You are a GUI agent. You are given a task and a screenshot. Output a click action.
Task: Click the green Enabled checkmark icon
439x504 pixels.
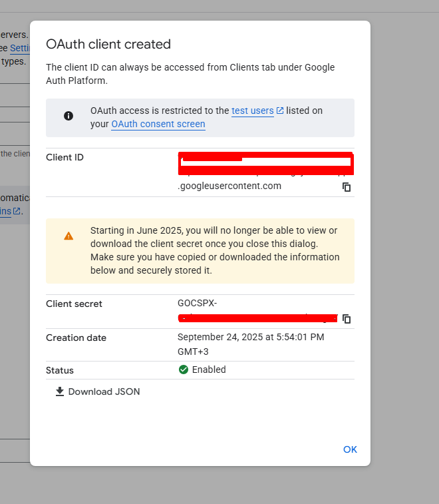coord(184,370)
